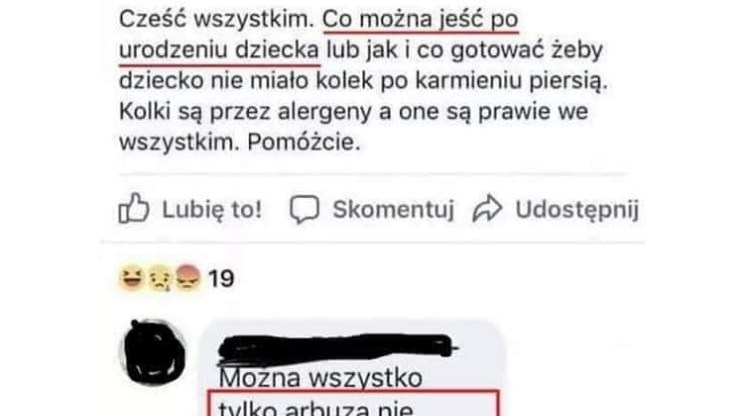This screenshot has height=416, width=742.
Task: Click the "Udostępnij" label
Action: click(577, 210)
